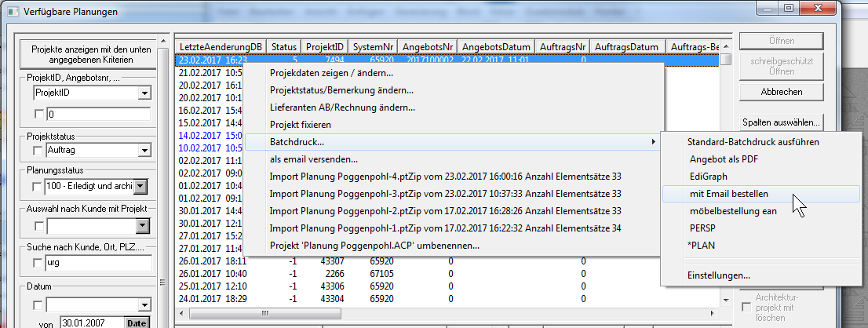Expand the Auswahl nach Kunde dropdown
Image resolution: width=868 pixels, height=328 pixels.
point(143,226)
